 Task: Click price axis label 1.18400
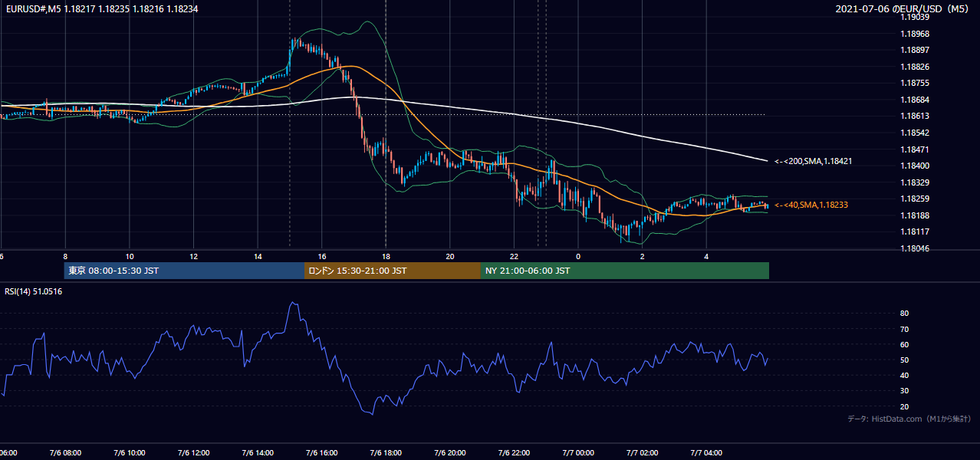pyautogui.click(x=916, y=166)
